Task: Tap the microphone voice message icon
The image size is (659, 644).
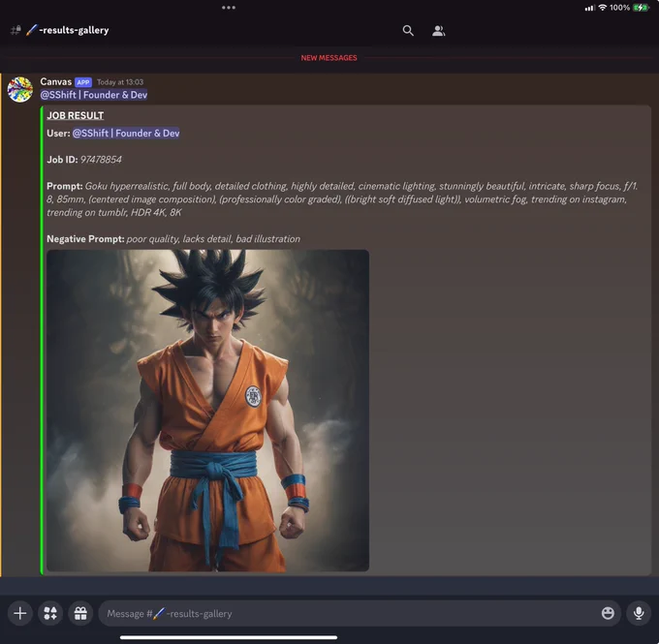Action: point(639,613)
